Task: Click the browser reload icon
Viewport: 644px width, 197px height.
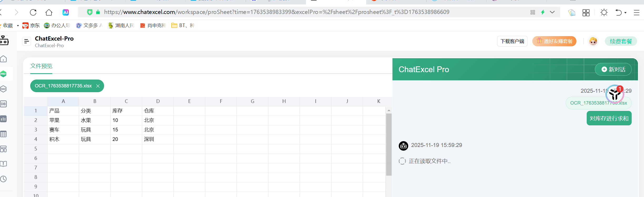Action: coord(33,12)
